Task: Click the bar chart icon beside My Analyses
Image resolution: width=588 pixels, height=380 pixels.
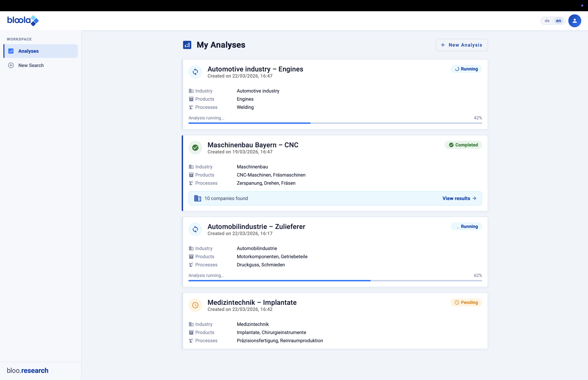Action: pyautogui.click(x=187, y=45)
